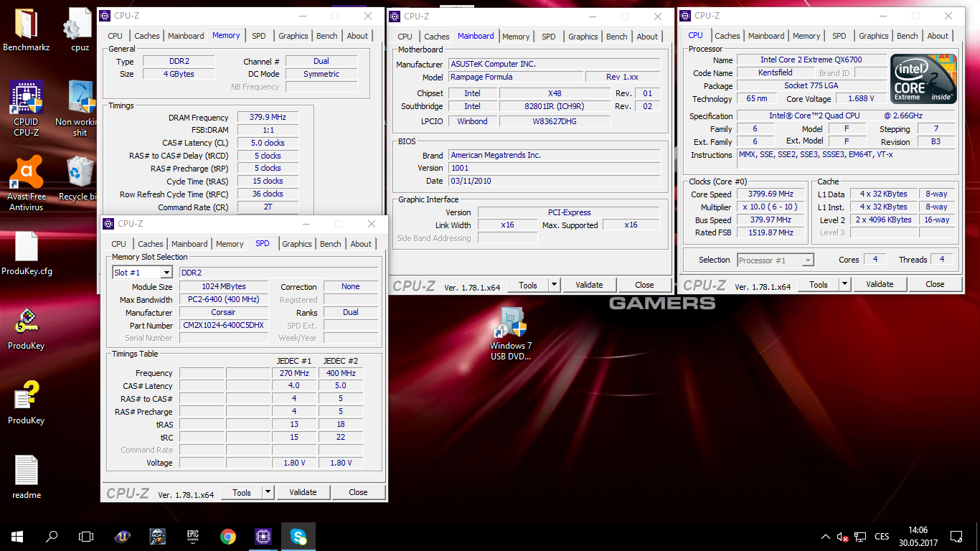Select Memory tab in the Mainboard window
The image size is (980, 551).
(x=516, y=37)
